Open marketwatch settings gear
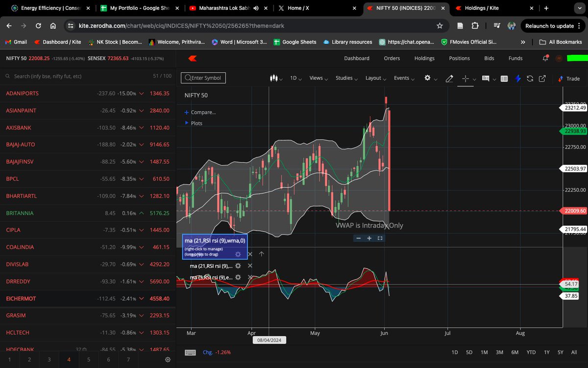This screenshot has height=368, width=588. coord(168,360)
